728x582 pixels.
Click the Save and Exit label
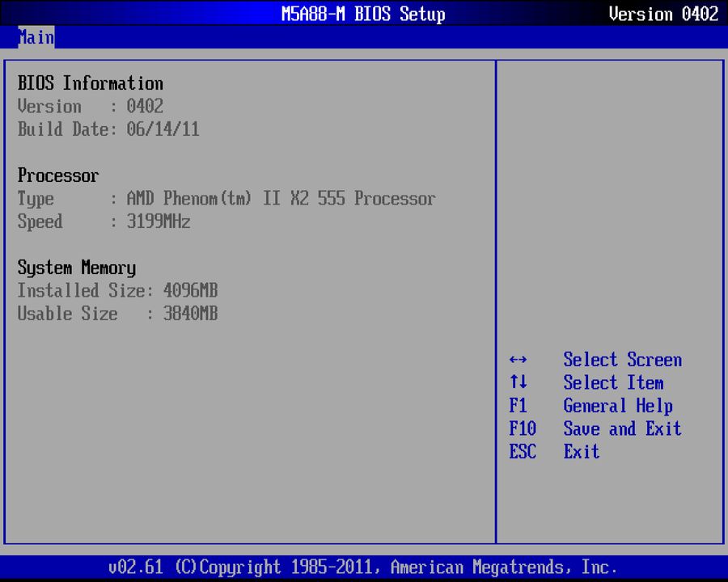coord(623,428)
